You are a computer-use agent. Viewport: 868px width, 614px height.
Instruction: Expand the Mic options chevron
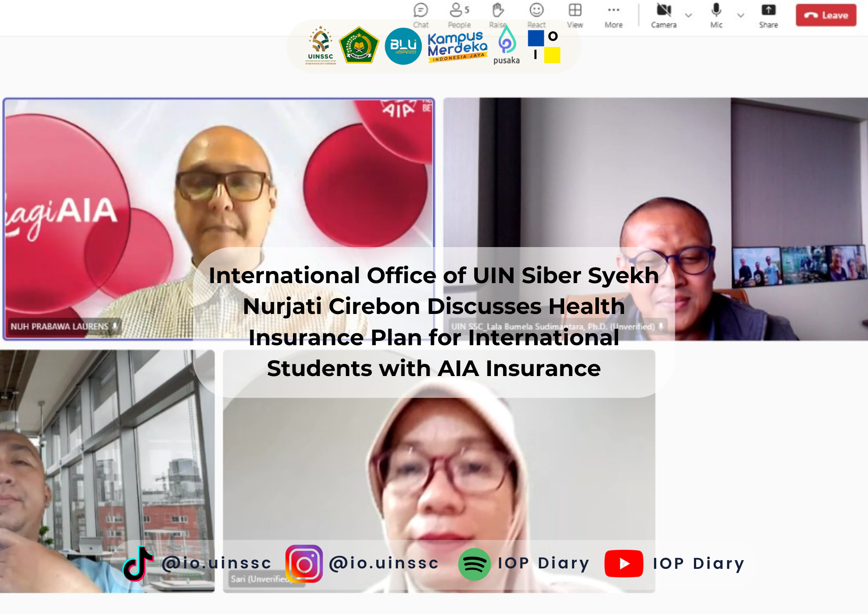tap(741, 15)
